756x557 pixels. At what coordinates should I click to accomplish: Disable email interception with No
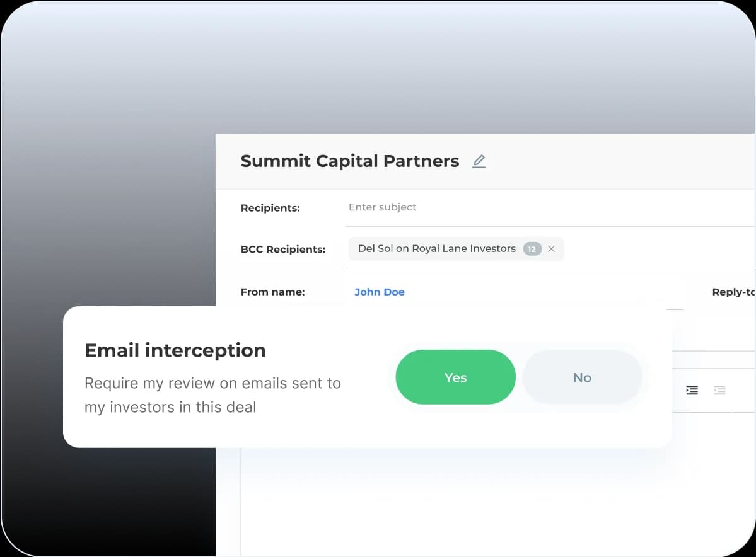coord(582,377)
